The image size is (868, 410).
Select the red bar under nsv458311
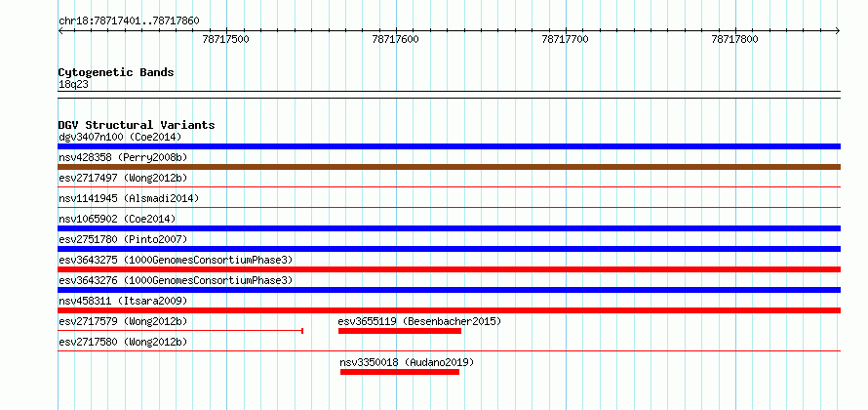[449, 310]
